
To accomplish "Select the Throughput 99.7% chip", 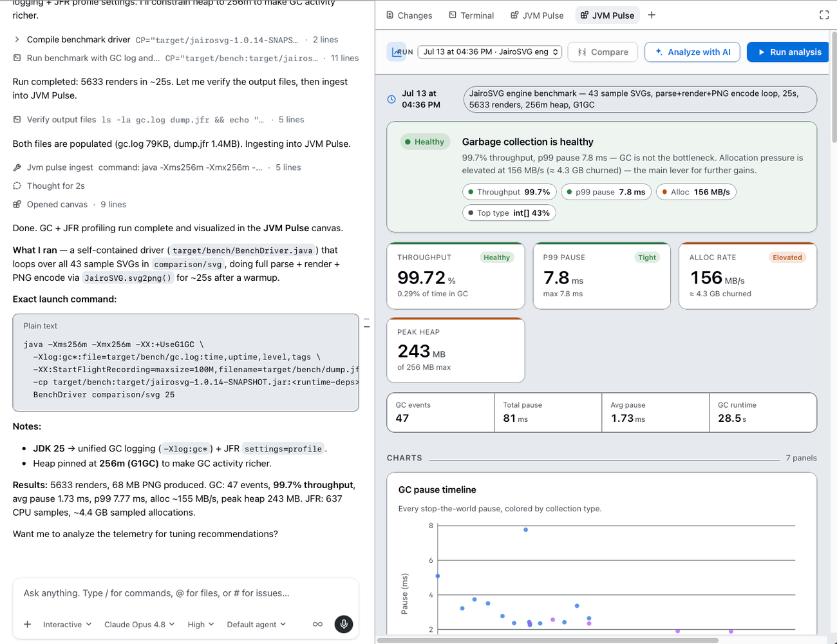I will click(509, 192).
